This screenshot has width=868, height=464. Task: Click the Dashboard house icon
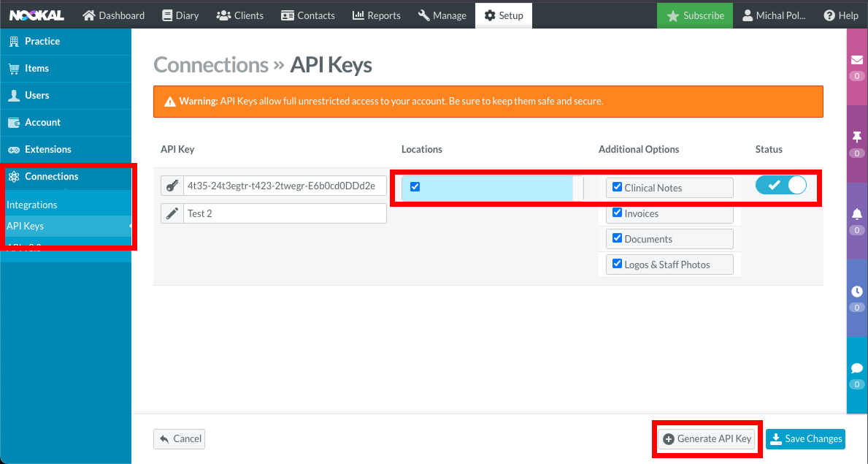click(x=88, y=15)
